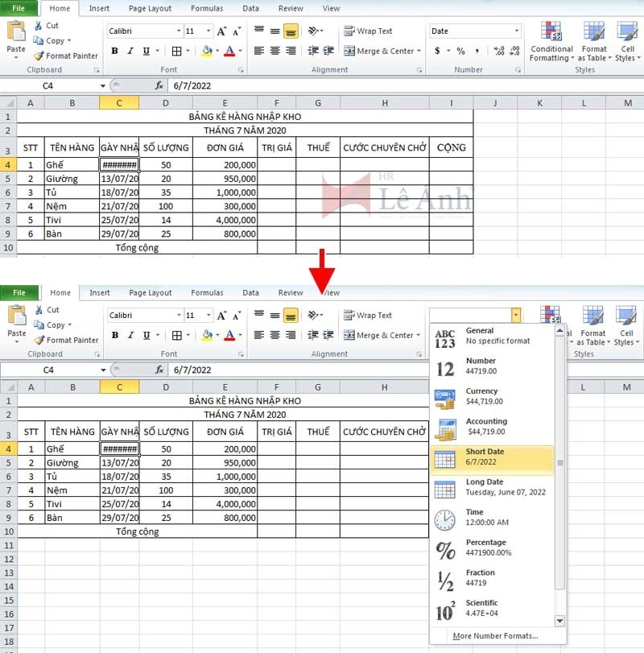The width and height of the screenshot is (644, 653).
Task: Click Merge & Center in the upper ribbon
Action: coord(378,51)
